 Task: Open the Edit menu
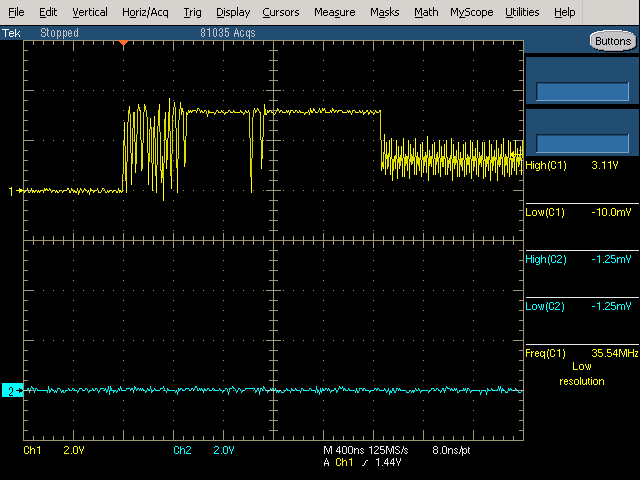point(48,12)
